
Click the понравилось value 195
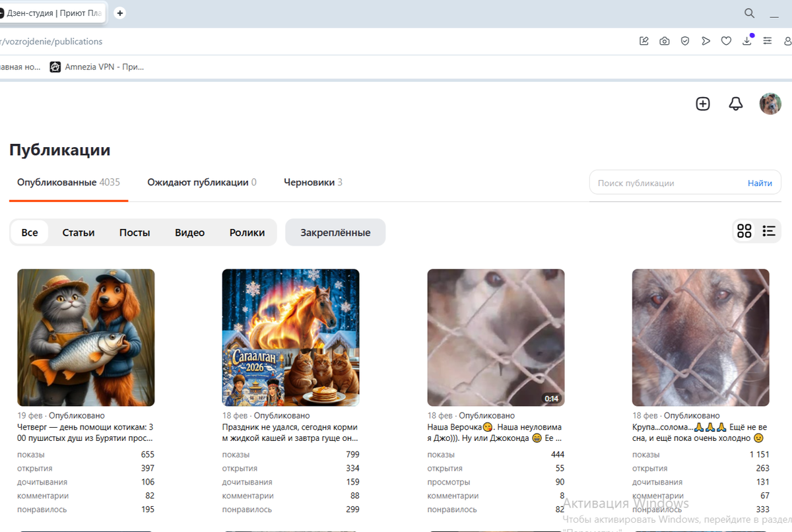tap(147, 510)
